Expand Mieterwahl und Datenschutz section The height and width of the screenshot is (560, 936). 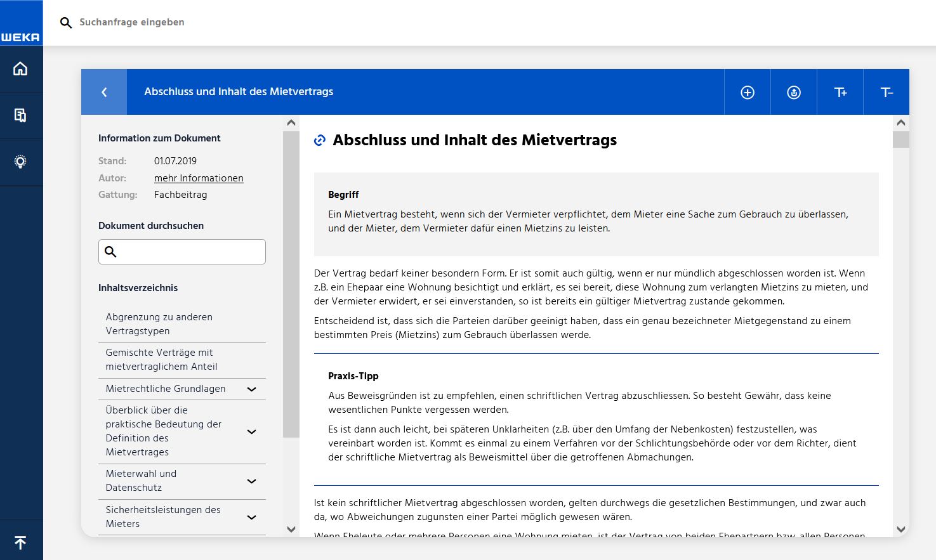coord(251,481)
